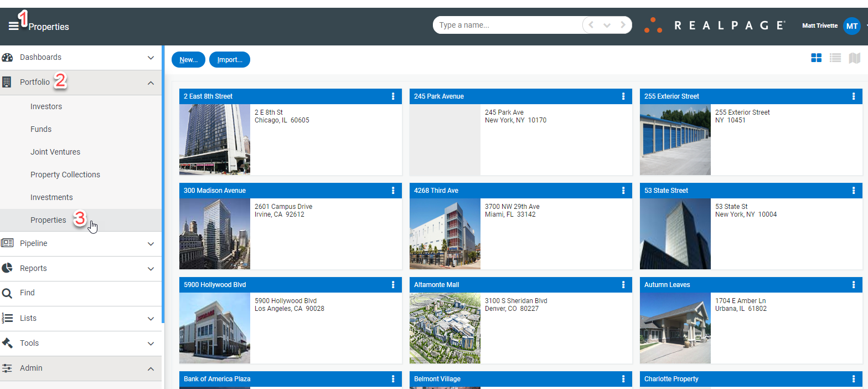Screen dimensions: 868x389
Task: Expand the Lists section chevron
Action: coord(151,319)
